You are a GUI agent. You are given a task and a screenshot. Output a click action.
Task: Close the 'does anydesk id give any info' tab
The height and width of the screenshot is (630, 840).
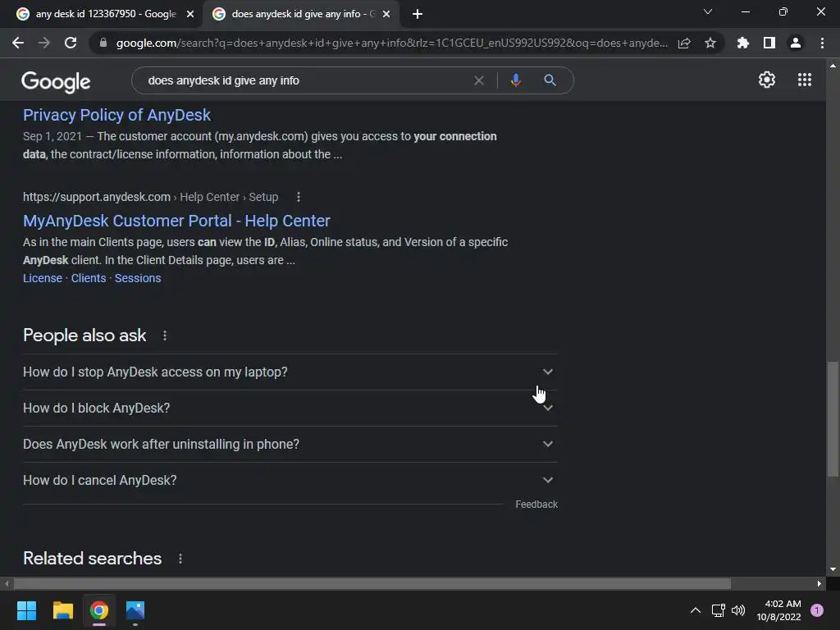point(386,14)
